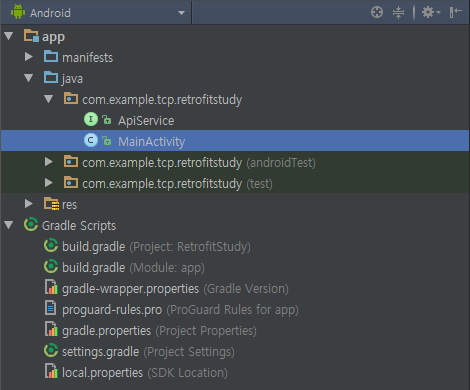This screenshot has width=470, height=390.
Task: Expand the androidTest package
Action: [x=49, y=162]
